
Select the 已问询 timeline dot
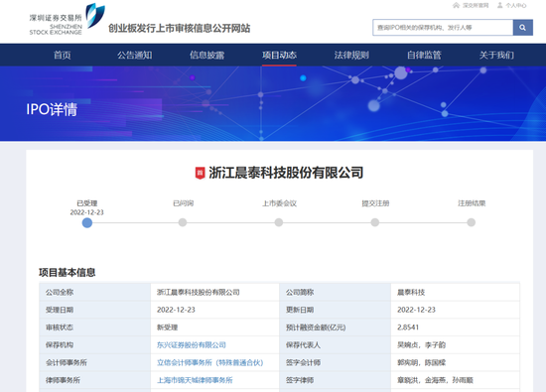point(183,222)
